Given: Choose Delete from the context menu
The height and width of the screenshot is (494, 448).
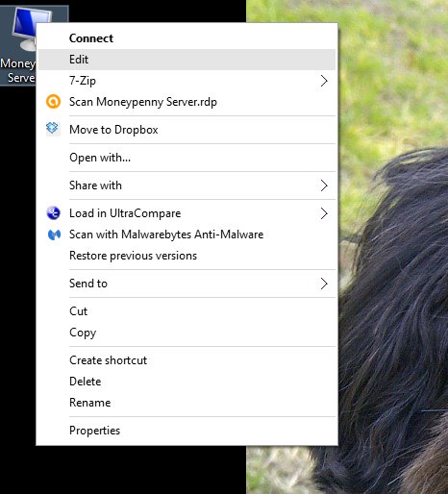Looking at the screenshot, I should pyautogui.click(x=187, y=382).
